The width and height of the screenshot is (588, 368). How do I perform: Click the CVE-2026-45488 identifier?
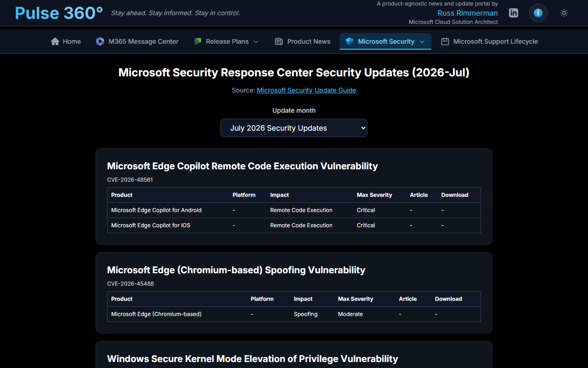[130, 284]
